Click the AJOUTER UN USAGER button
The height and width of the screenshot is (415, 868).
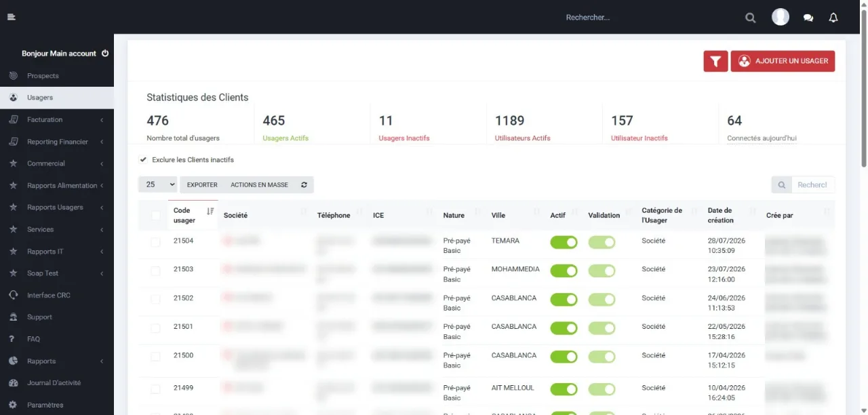[783, 61]
